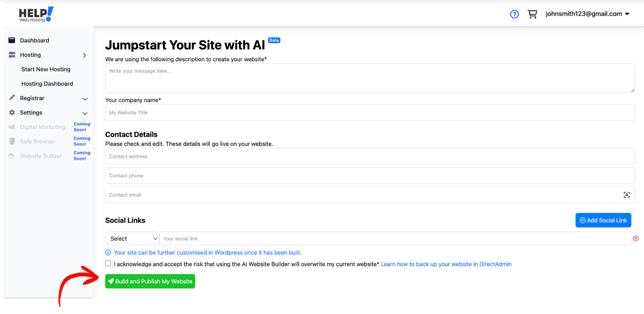Click the website description text area

click(x=369, y=78)
